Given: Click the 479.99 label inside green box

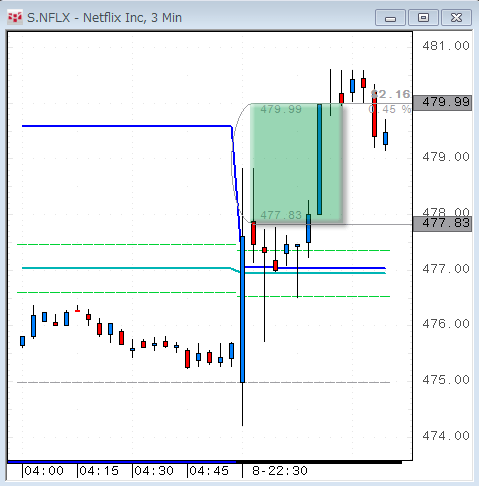Looking at the screenshot, I should (281, 109).
